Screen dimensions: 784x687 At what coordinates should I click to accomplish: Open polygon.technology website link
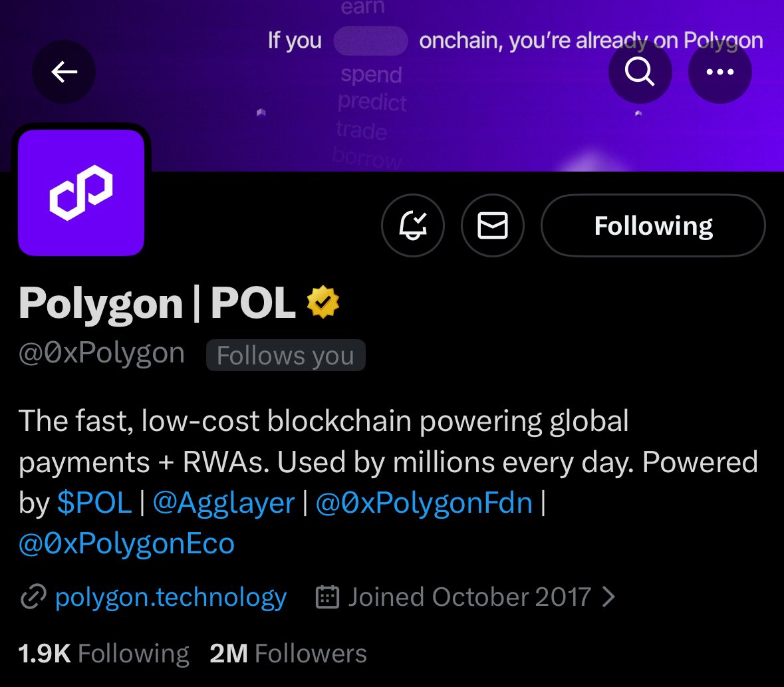[171, 597]
